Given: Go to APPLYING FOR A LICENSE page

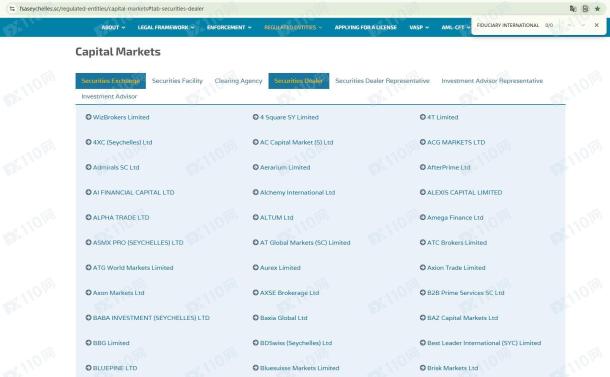Looking at the screenshot, I should [x=366, y=27].
